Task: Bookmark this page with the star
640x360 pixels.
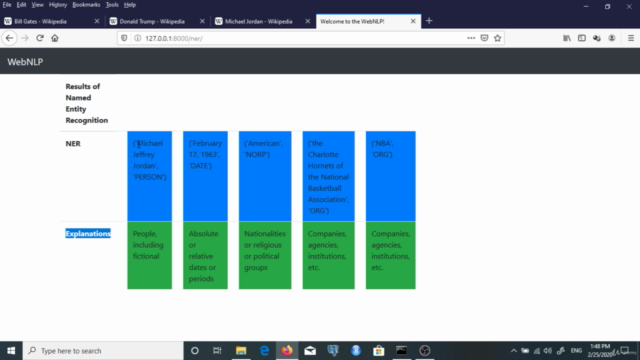Action: pyautogui.click(x=498, y=38)
